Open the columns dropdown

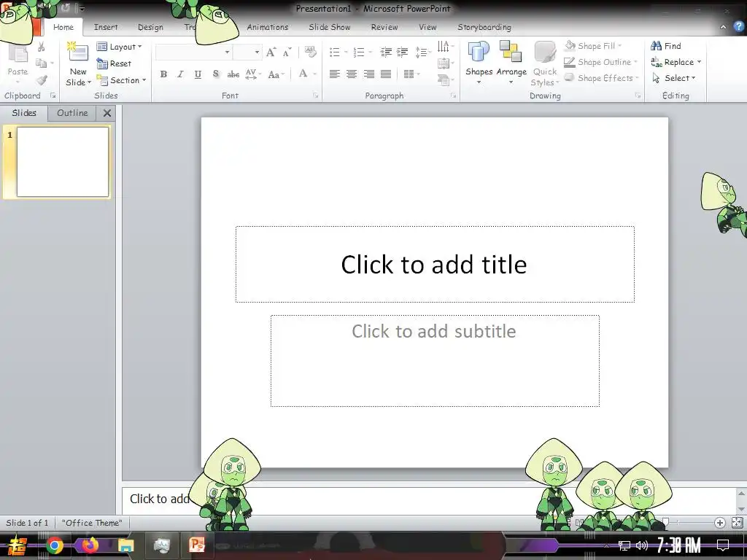pos(411,74)
